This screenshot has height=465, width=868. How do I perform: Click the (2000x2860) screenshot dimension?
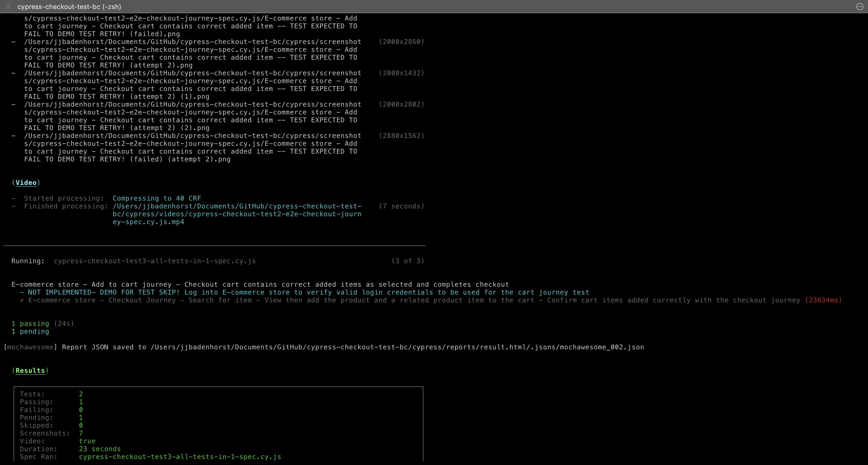[x=401, y=42]
